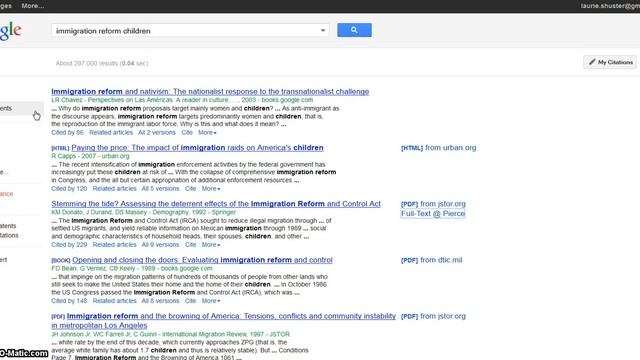Expand More dropdown under Opening and closing the doors
The image size is (640, 360).
pos(211,301)
